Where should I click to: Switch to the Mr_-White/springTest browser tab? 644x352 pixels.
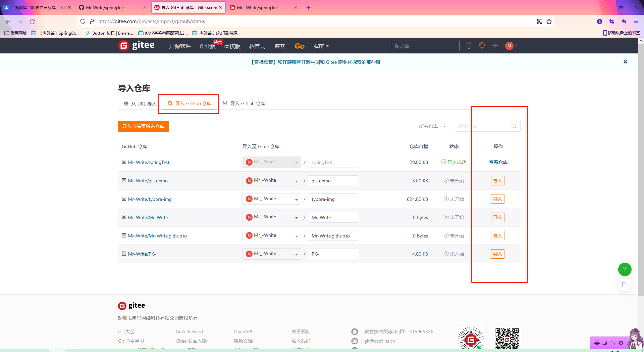pyautogui.click(x=263, y=7)
